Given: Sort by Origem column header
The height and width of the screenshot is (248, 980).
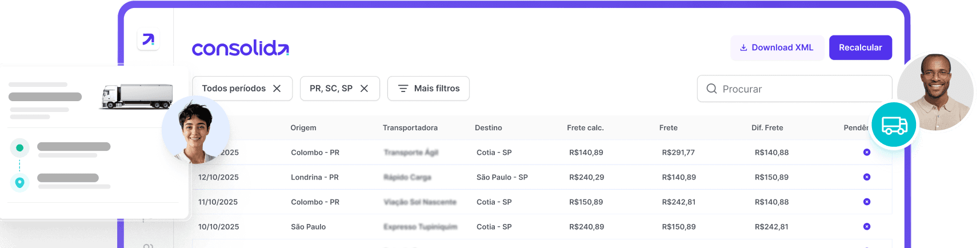Looking at the screenshot, I should click(303, 127).
